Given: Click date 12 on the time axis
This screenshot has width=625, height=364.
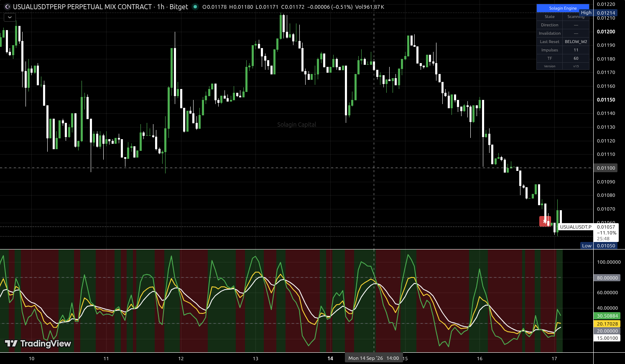Looking at the screenshot, I should 181,359.
